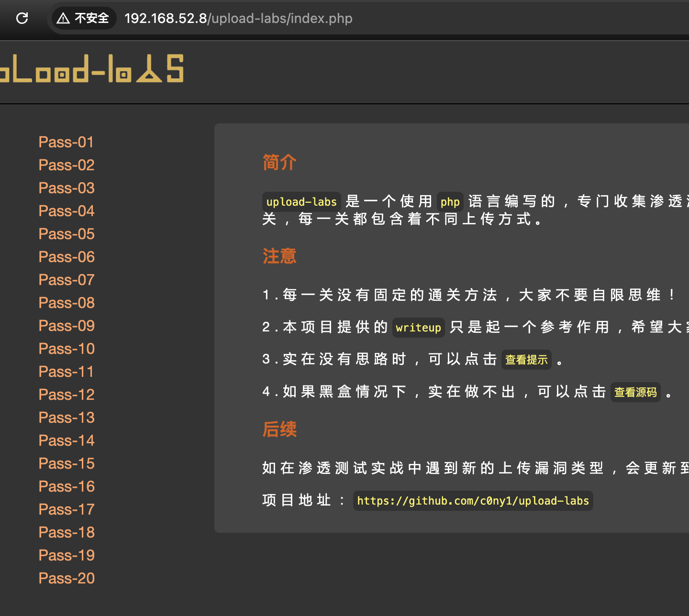The height and width of the screenshot is (616, 689).
Task: Open Pass-17 challenge
Action: [x=67, y=509]
